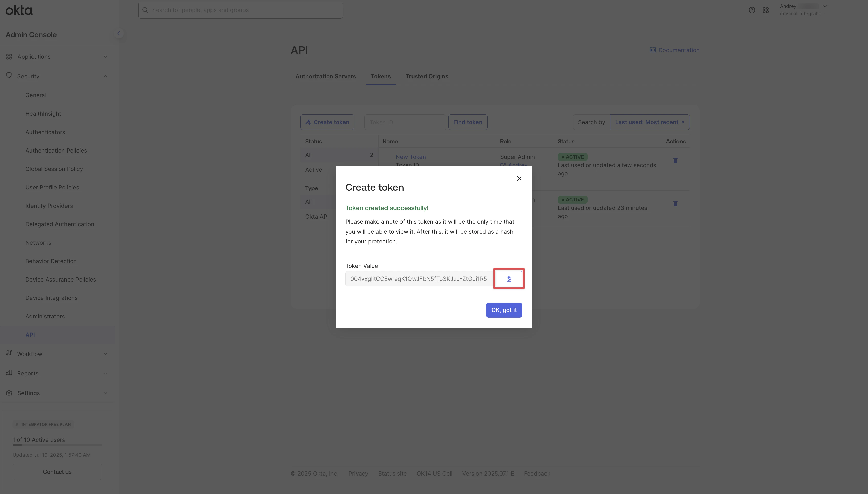Switch to the Authorization Servers tab
The image size is (868, 494).
326,76
